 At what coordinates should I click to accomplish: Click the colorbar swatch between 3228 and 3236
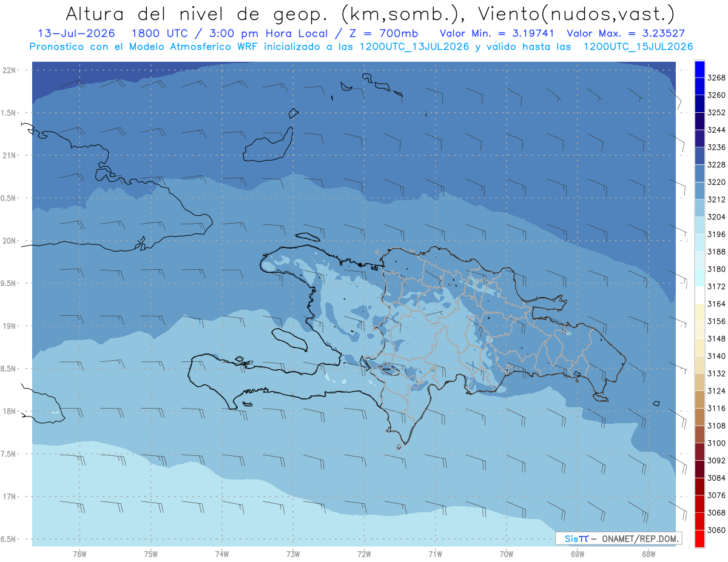coord(699,156)
